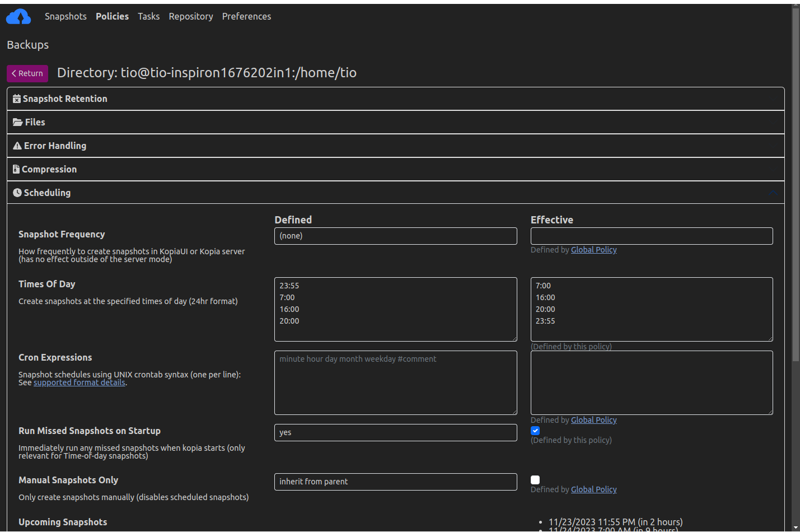This screenshot has width=800, height=532.
Task: Click the Effective Cron Expressions text area
Action: (x=652, y=382)
